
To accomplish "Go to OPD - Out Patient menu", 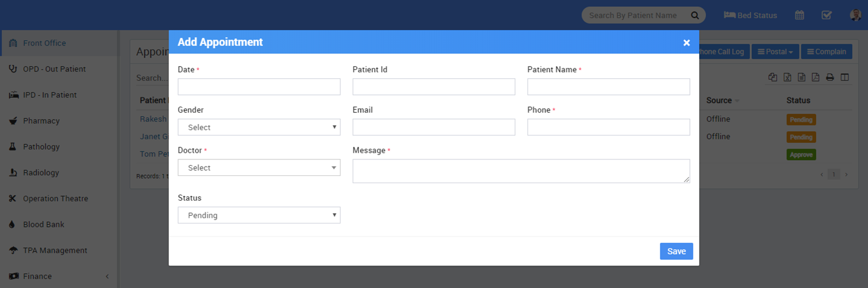I will (54, 69).
